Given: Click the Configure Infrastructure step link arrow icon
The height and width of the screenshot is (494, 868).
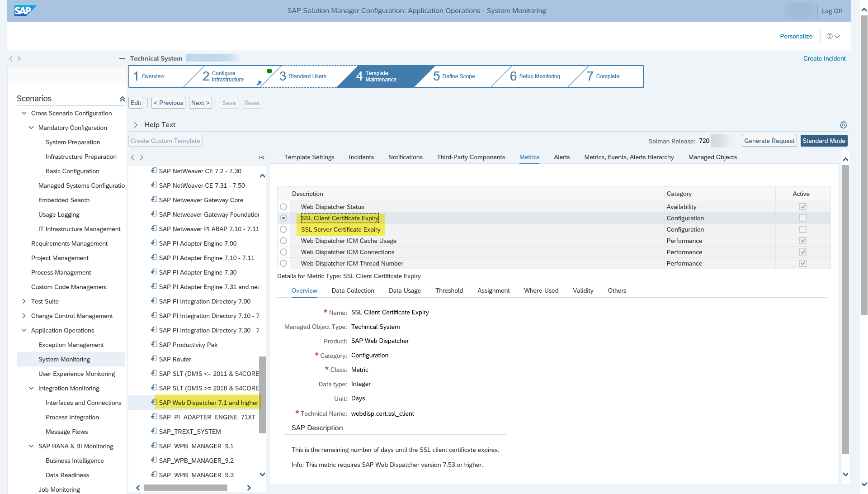Looking at the screenshot, I should [x=259, y=83].
